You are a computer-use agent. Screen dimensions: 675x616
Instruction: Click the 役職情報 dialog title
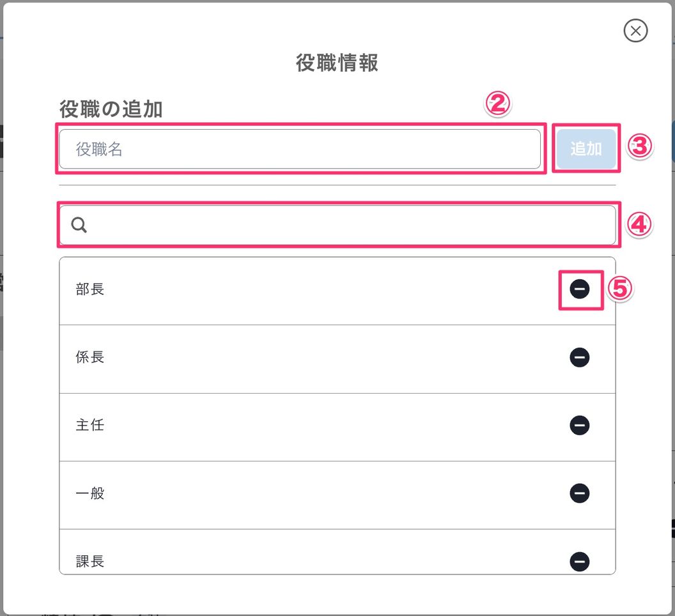pos(337,63)
